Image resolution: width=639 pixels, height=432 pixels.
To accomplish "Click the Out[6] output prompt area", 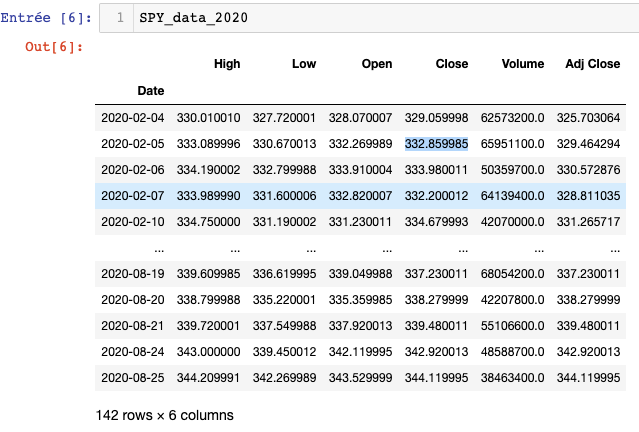I will tap(60, 47).
